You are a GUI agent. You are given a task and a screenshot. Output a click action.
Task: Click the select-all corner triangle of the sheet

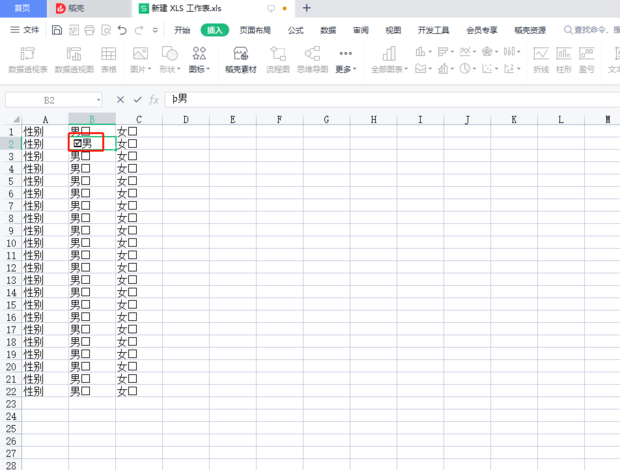coord(16,119)
